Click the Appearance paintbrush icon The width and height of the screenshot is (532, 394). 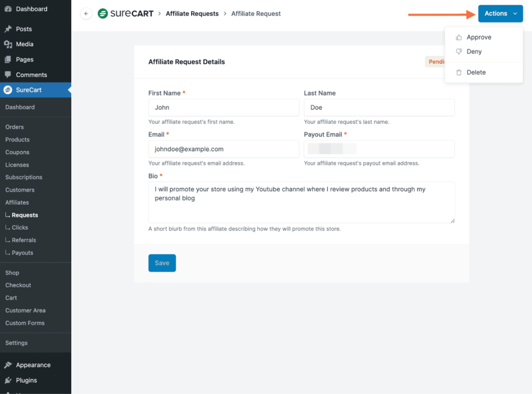[x=8, y=365]
